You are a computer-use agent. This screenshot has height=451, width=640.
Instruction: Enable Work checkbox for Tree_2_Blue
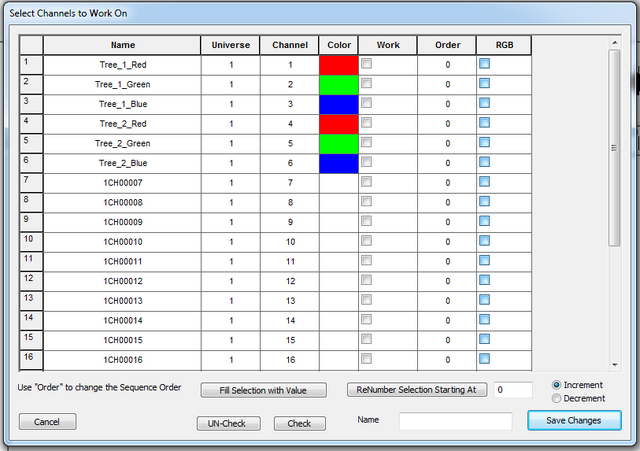pyautogui.click(x=367, y=162)
